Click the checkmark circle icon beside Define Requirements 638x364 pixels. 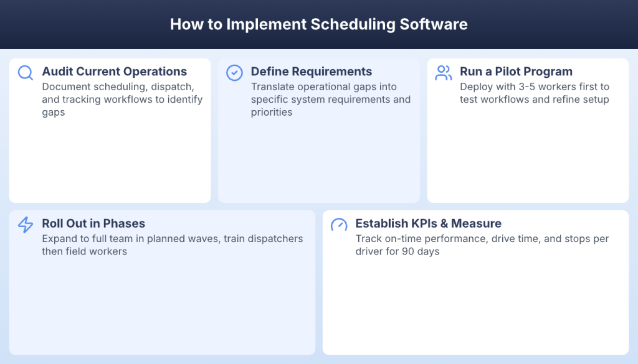tap(234, 73)
